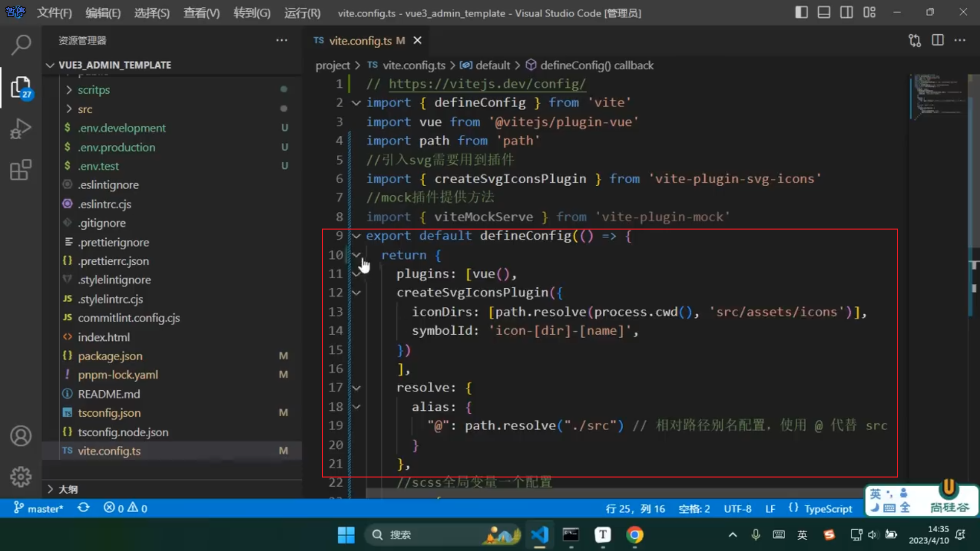Open the 文件(F) menu
Screen dimensions: 980x551
tap(54, 13)
